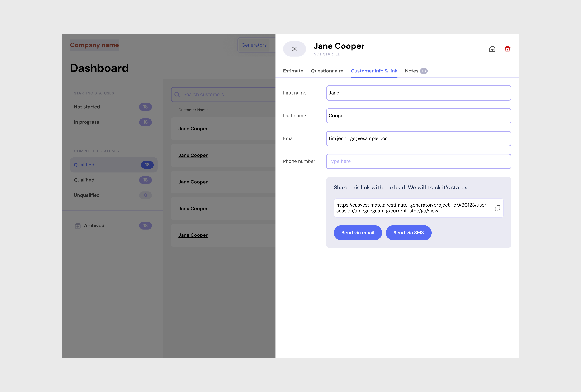Screen dimensions: 581x392
Task: Click the COMPLETED STATUSES heading
Action: coord(96,151)
